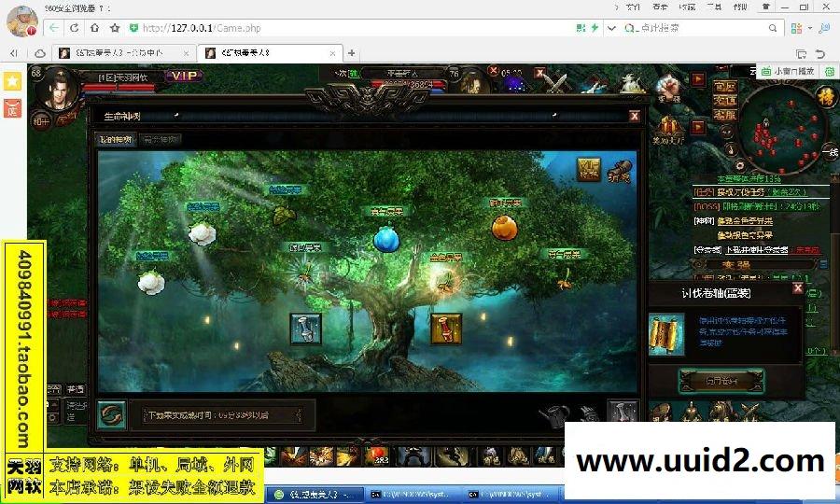Pick the upper white fruit
This screenshot has height=504, width=840.
click(202, 234)
